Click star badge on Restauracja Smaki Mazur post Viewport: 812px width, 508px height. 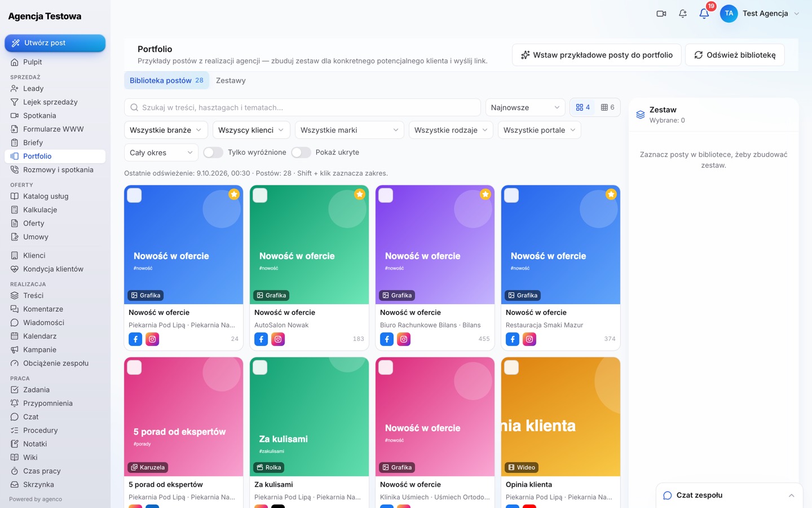(611, 194)
